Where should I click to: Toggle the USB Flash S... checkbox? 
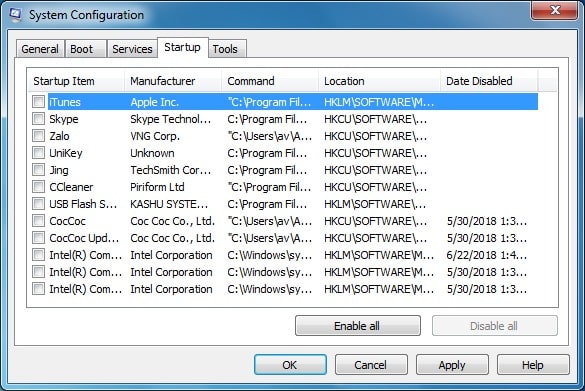38,204
